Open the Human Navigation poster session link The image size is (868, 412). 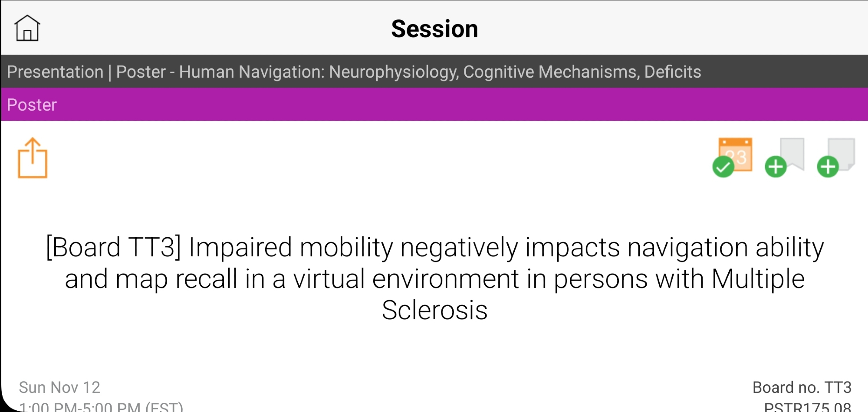(408, 72)
